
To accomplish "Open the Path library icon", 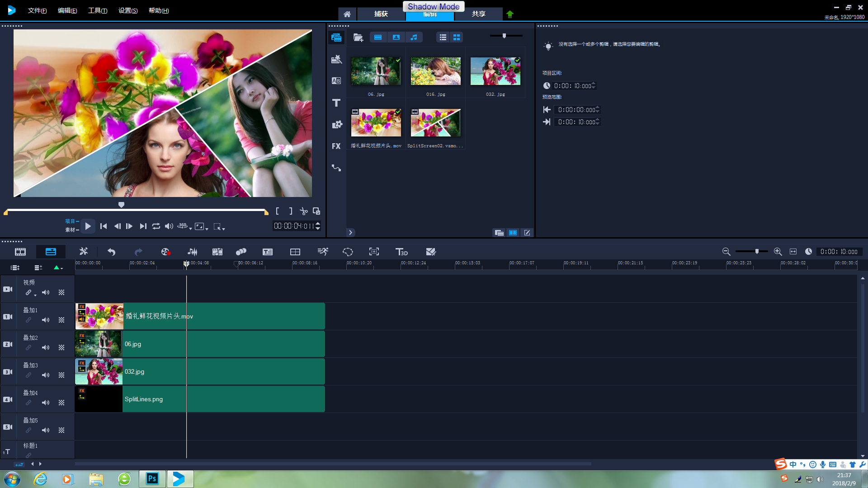I will [336, 168].
